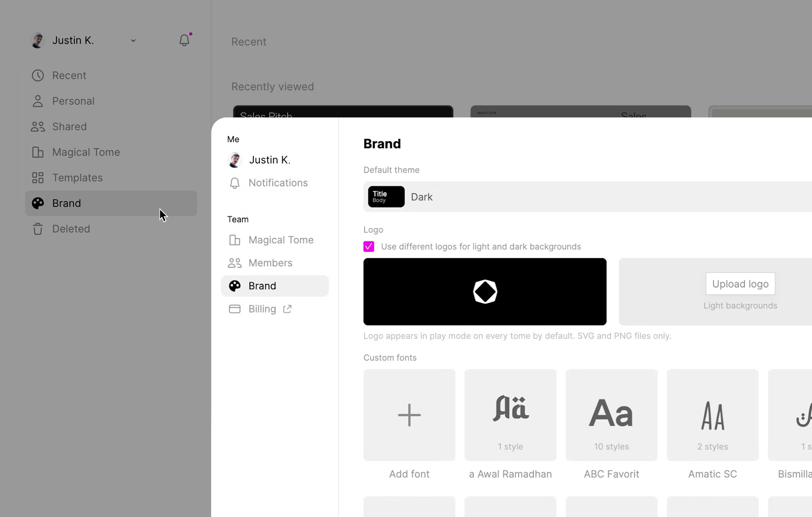812x517 pixels.
Task: Click the Brand palette icon in sidebar
Action: [38, 203]
